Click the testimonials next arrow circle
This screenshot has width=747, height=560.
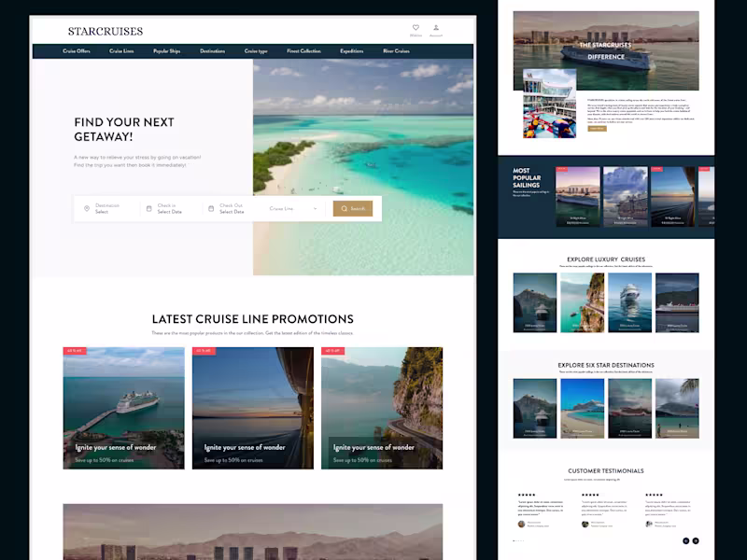[x=696, y=540]
